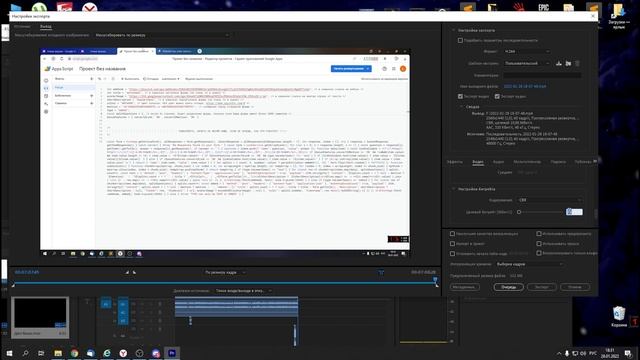Click the Комментарии input field
Viewport: 640px width, 360px height.
(x=542, y=76)
